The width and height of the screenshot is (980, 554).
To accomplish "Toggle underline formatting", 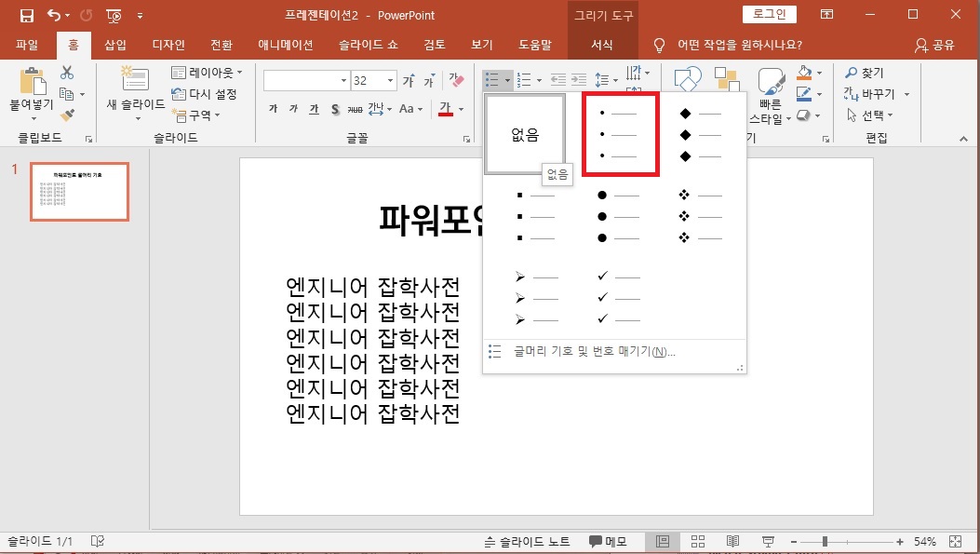I will 315,109.
